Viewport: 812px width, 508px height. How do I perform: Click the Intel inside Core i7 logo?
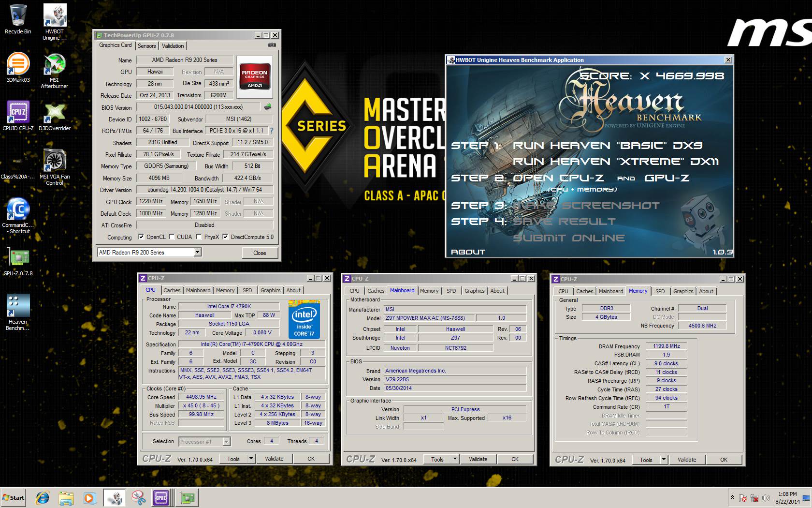tap(304, 319)
